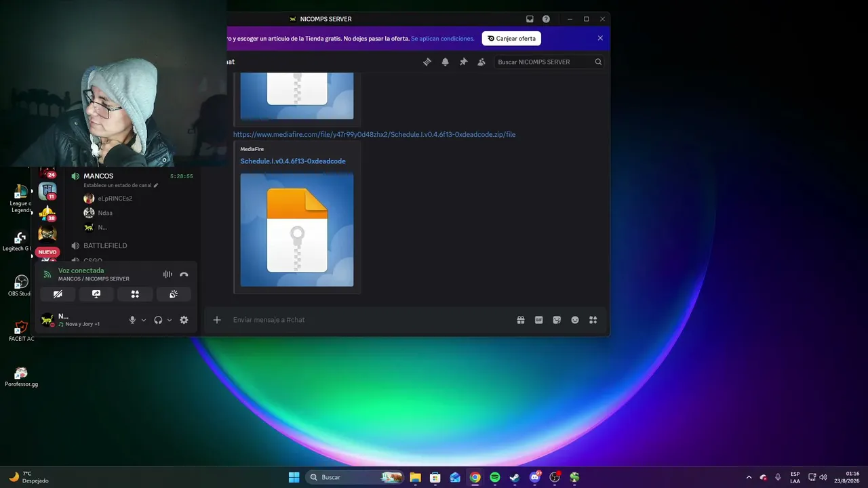Search in the Buscar NICOMPS SERVER field

(x=549, y=62)
